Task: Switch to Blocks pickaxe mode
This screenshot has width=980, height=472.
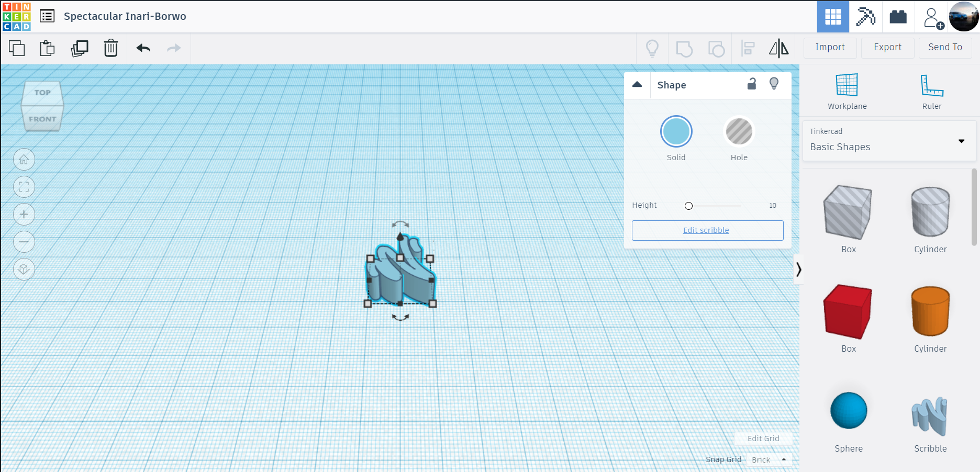Action: (865, 17)
